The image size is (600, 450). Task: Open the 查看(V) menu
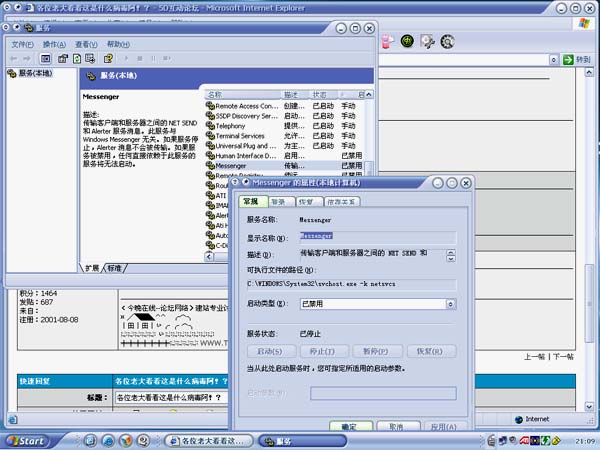85,45
